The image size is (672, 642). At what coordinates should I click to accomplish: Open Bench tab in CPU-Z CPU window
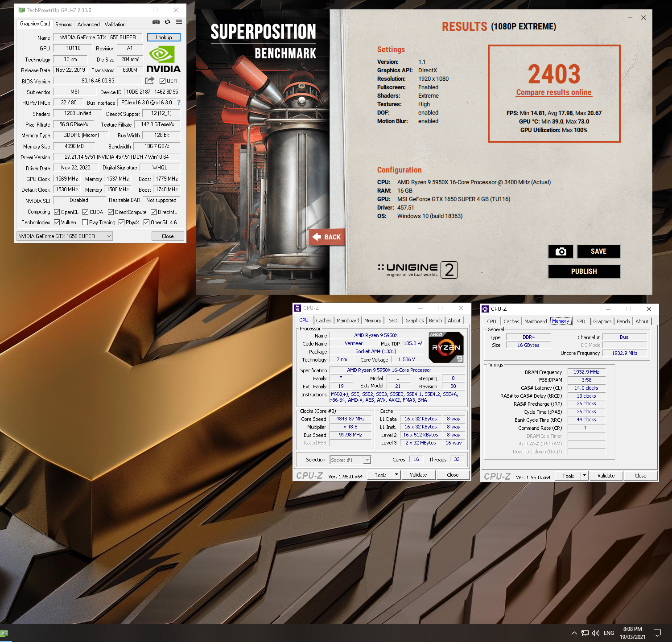(x=436, y=321)
